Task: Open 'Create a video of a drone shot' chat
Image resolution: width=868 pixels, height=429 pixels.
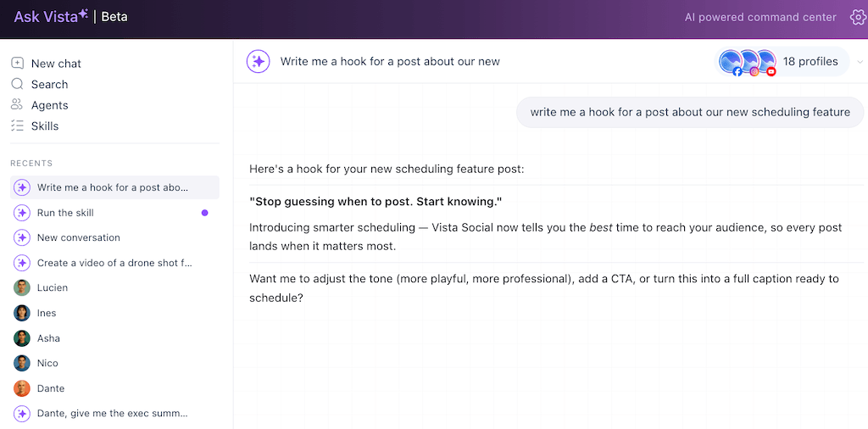Action: pos(114,262)
